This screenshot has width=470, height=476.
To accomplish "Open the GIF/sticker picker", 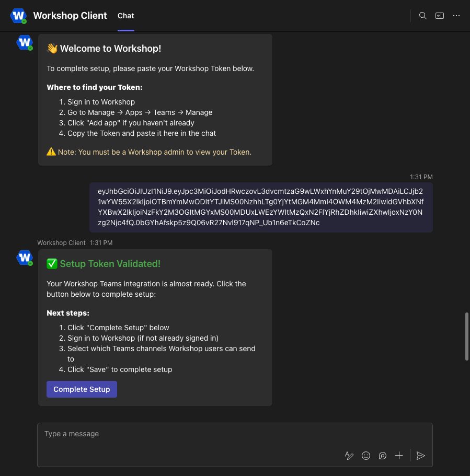I will point(383,456).
